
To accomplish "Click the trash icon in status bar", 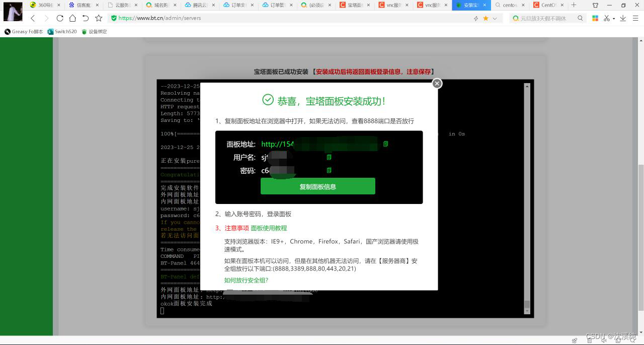I will pos(589,340).
